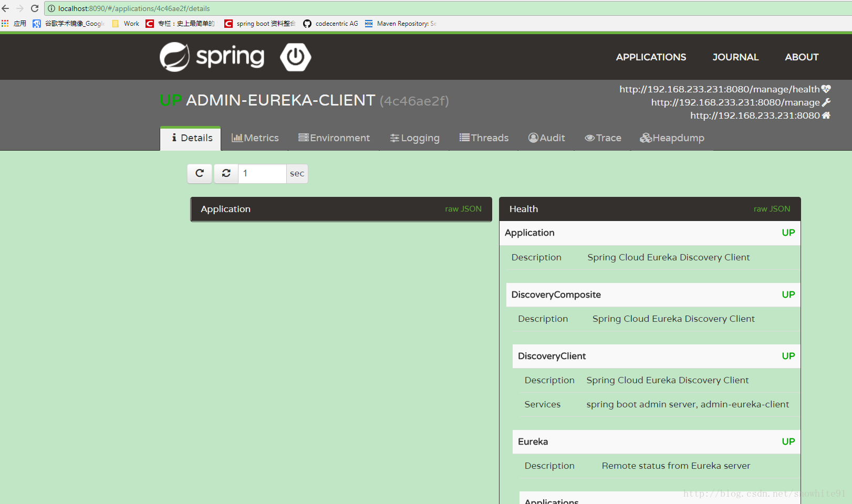Open the Apps grid bookmark icon
The height and width of the screenshot is (504, 852).
tap(5, 24)
